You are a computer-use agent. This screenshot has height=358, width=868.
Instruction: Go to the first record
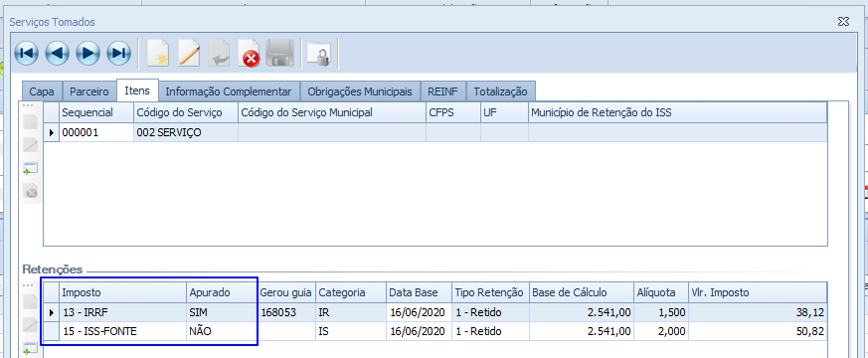[x=27, y=54]
